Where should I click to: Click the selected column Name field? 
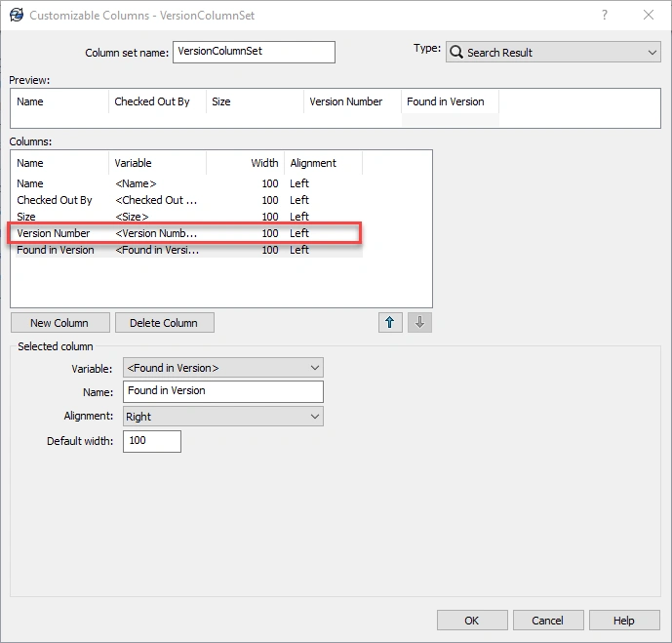(222, 391)
